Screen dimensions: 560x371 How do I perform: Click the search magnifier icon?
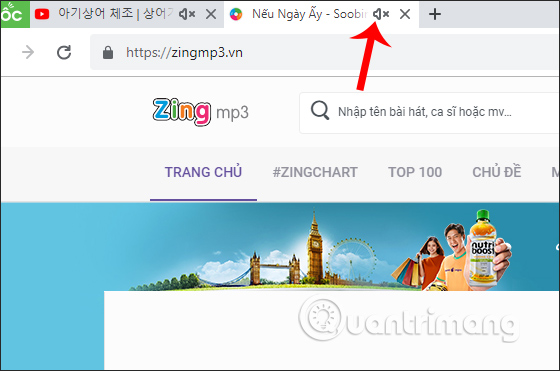pos(320,110)
